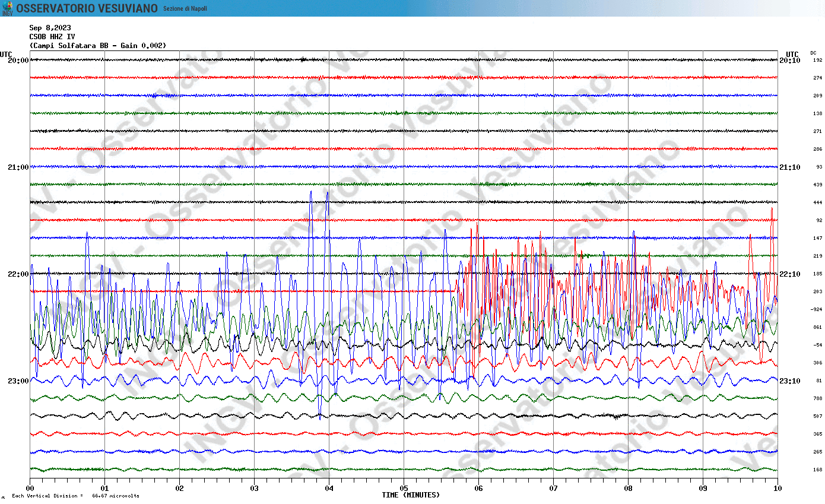This screenshot has width=825, height=504.
Task: Click the 23:10 time label
Action: (x=790, y=381)
